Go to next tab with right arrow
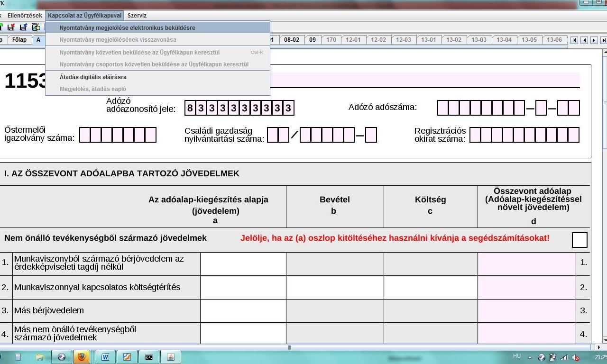Viewport: 607px width, 364px height. pyautogui.click(x=594, y=40)
